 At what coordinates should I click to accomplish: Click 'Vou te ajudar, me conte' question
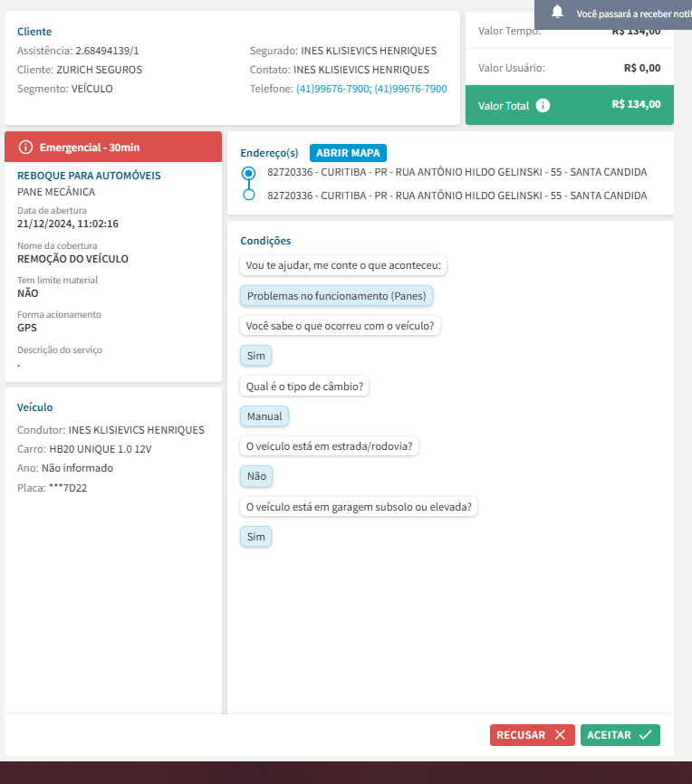(343, 265)
